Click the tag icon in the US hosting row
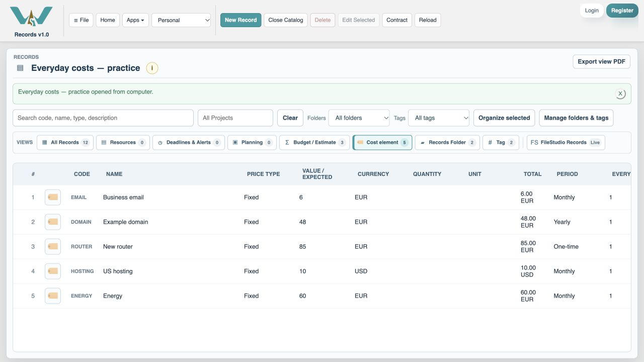Viewport: 644px width, 362px height. pos(53,271)
